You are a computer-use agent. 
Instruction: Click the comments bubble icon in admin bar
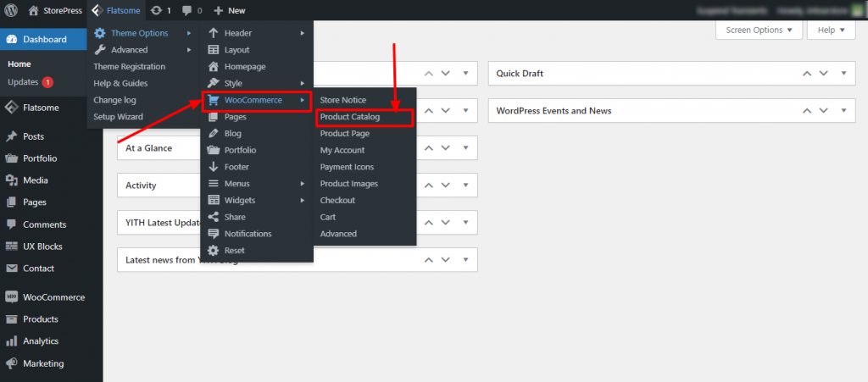[x=187, y=10]
